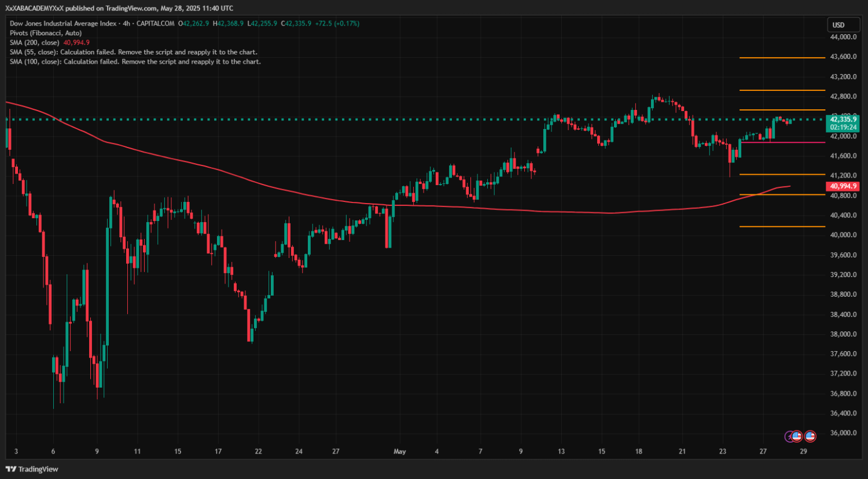
Task: Click the TradingView logo
Action: (x=32, y=469)
